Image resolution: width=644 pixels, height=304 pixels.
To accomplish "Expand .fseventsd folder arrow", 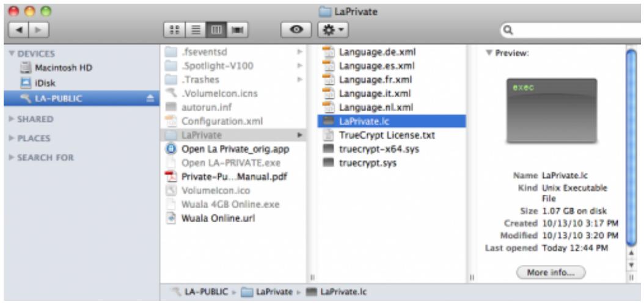I will coord(300,52).
